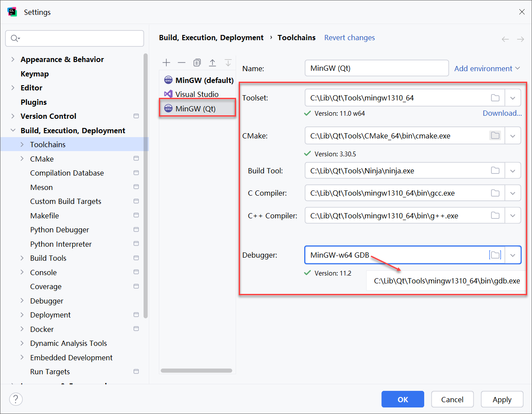Expand Debugger settings node
The height and width of the screenshot is (414, 532).
22,301
